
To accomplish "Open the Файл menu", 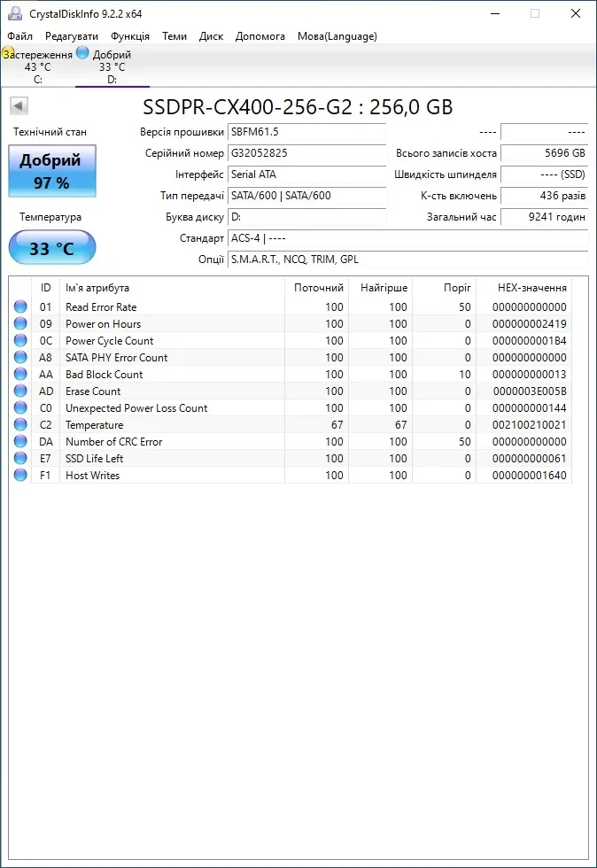I will point(20,36).
